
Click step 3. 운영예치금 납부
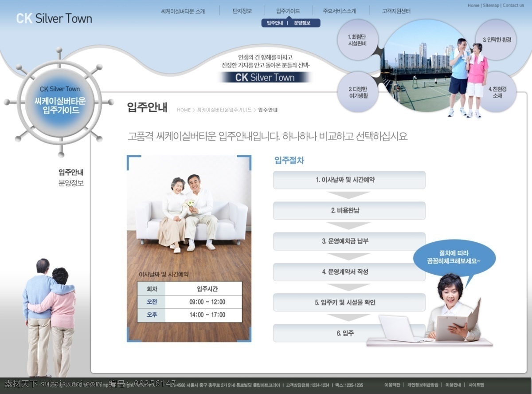[x=349, y=241]
